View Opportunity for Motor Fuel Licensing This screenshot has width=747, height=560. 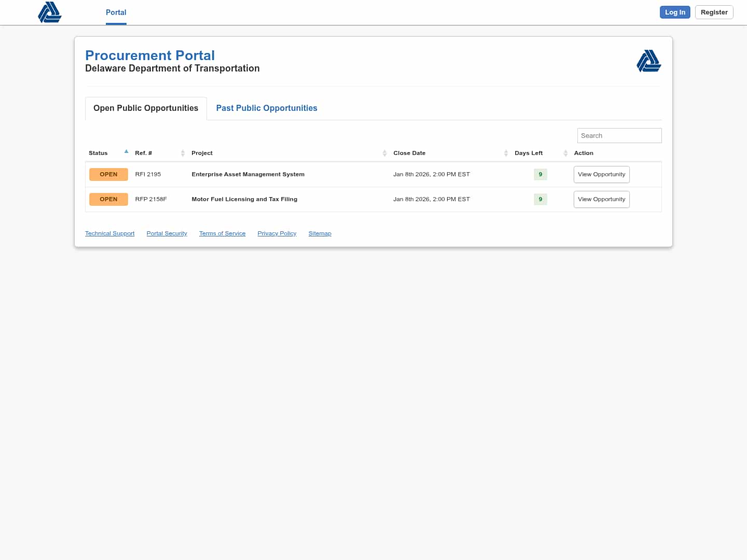601,199
